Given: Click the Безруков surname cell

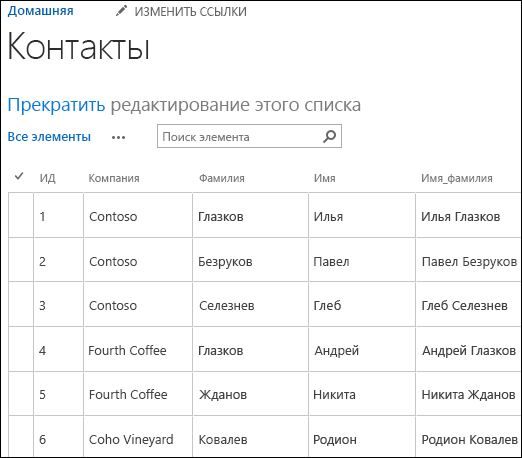Looking at the screenshot, I should 251,260.
